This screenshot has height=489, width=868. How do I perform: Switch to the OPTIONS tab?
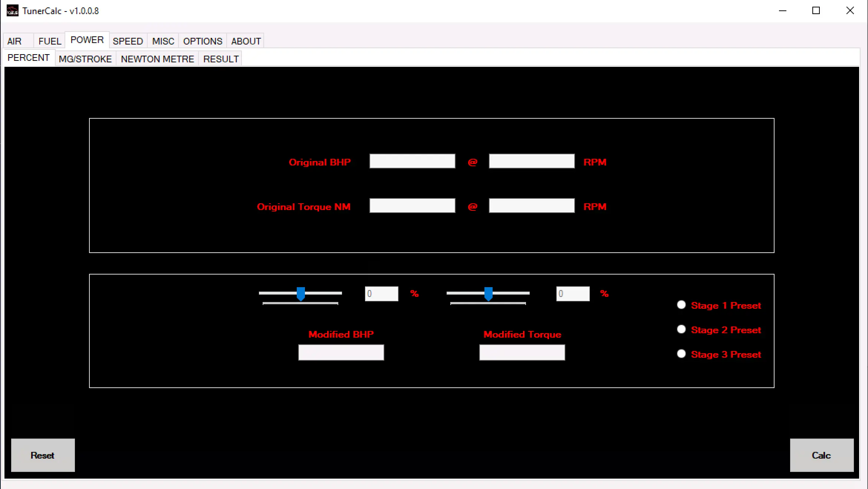(203, 41)
